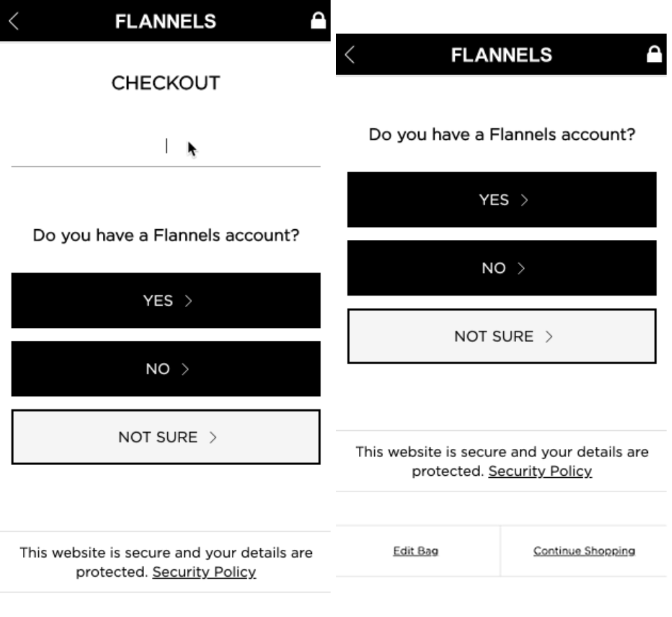Click the chevron beside NO on the CHECKOUT screen
Image resolution: width=672 pixels, height=617 pixels.
185,369
